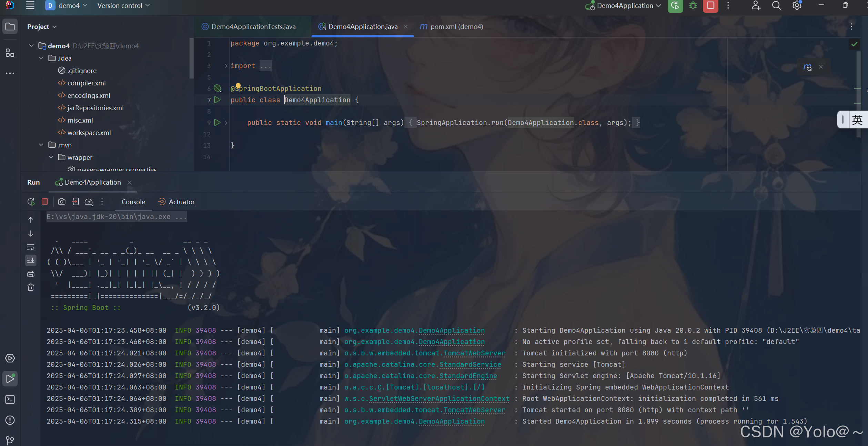The image size is (868, 446).
Task: Open the Terminal tool window
Action: click(10, 400)
